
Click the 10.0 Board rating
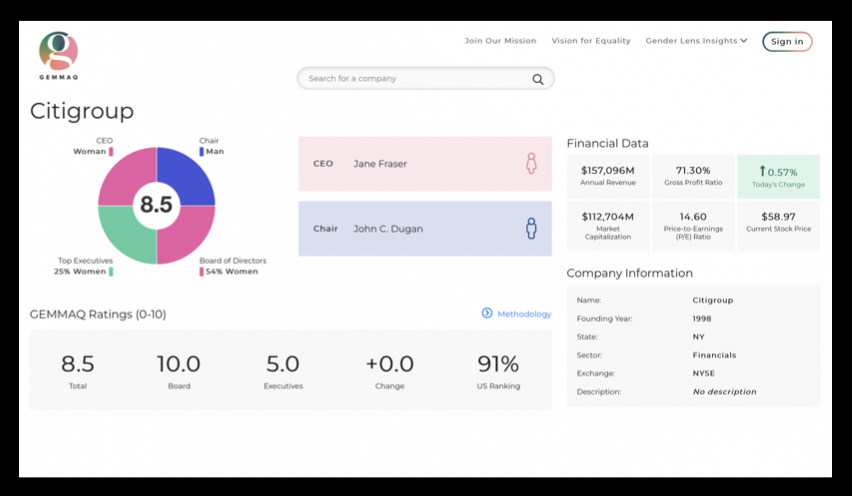[x=179, y=364]
